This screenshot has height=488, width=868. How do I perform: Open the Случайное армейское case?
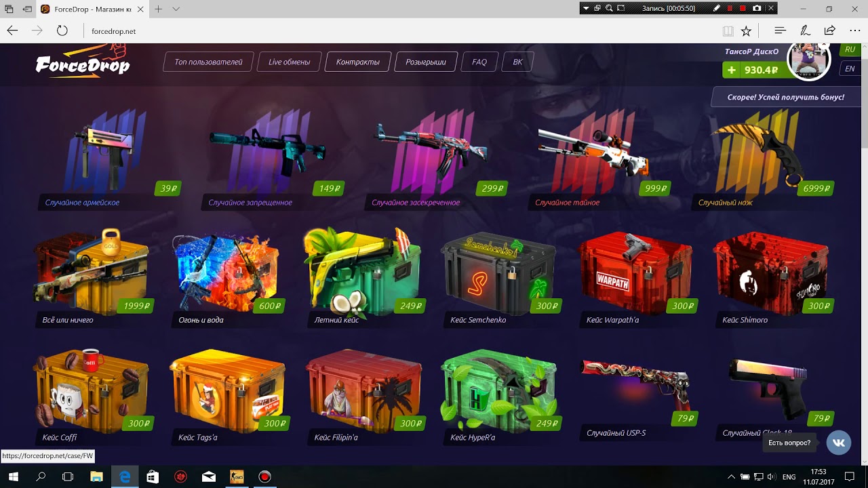[x=108, y=159]
